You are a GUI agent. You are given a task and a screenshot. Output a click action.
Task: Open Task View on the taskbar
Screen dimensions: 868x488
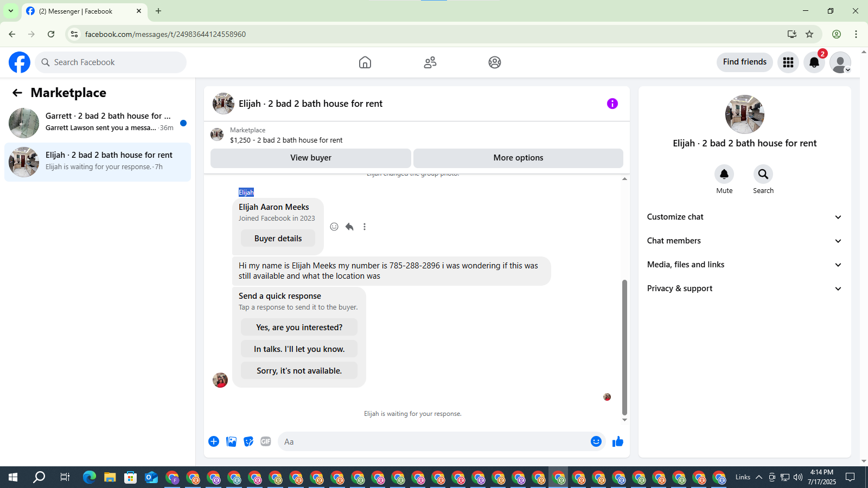pos(65,477)
